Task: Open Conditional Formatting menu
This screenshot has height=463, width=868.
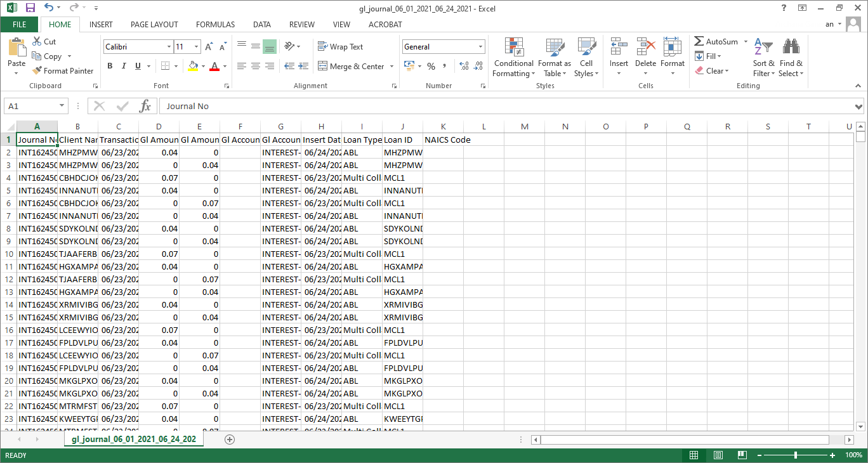Action: [x=513, y=57]
